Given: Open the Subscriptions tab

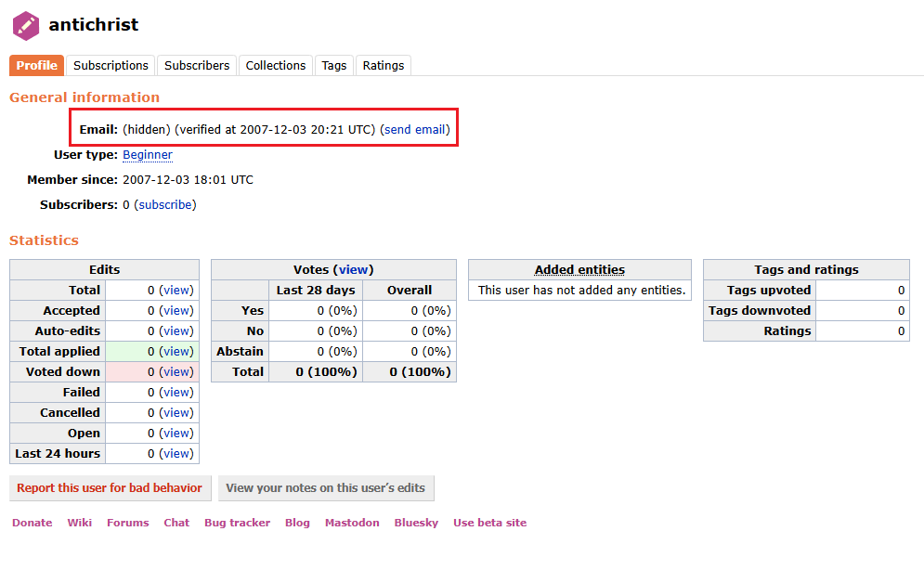Looking at the screenshot, I should pos(111,65).
